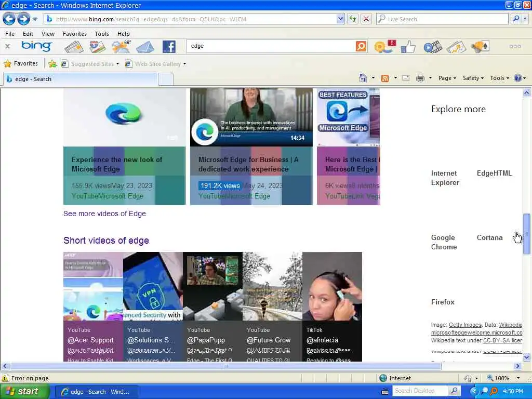Viewport: 532px width, 399px height.
Task: Click the orange Bing toolbar search button
Action: (362, 46)
